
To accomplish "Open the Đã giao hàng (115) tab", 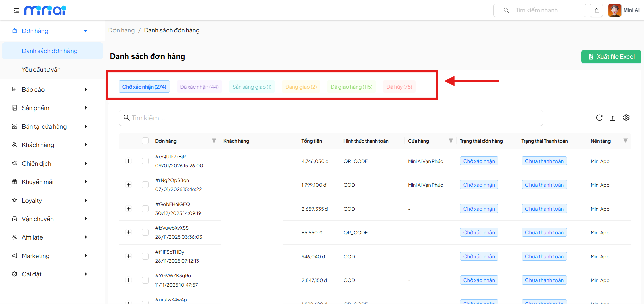I will [352, 87].
